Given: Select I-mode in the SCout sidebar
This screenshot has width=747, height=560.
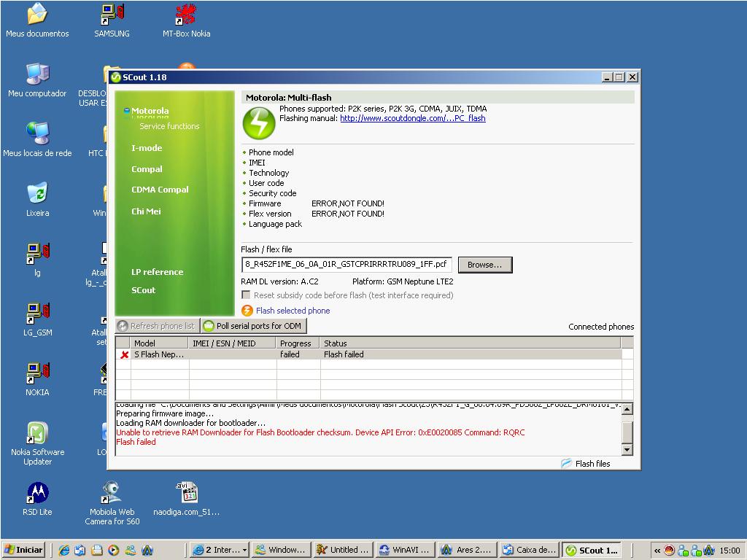Looking at the screenshot, I should click(147, 148).
